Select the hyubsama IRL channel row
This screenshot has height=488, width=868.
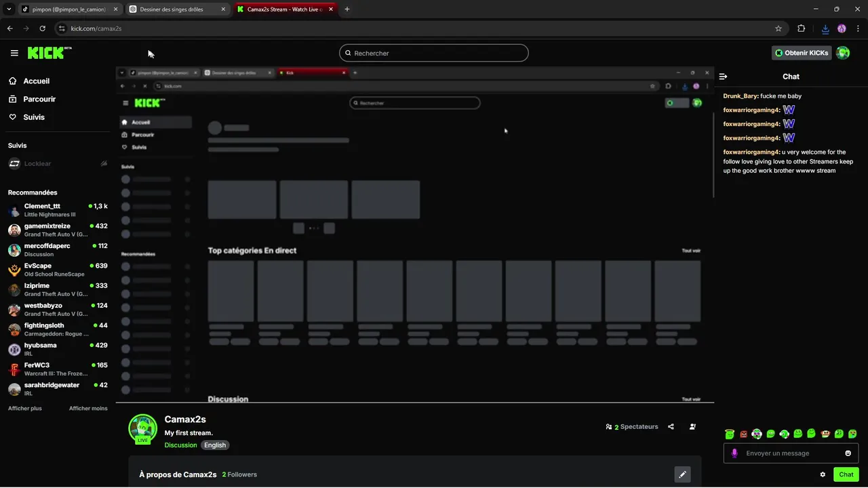(x=58, y=349)
